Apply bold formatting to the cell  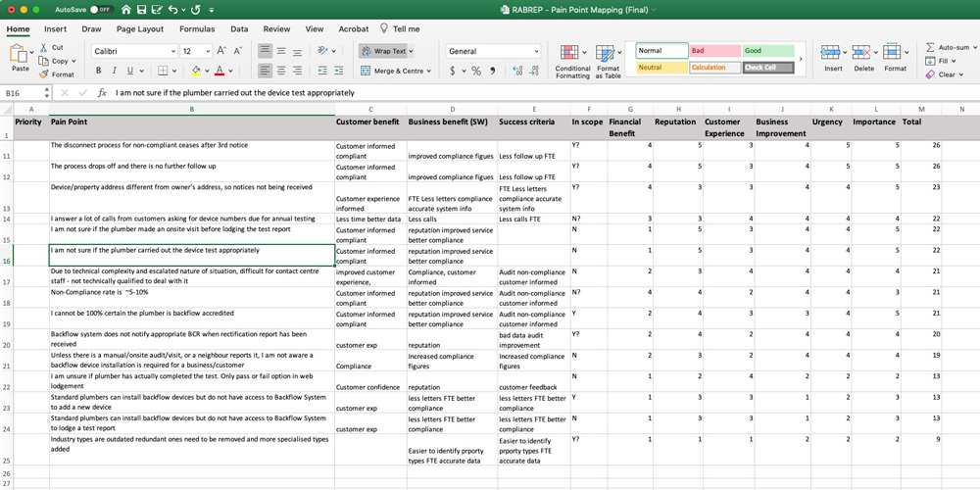(98, 71)
